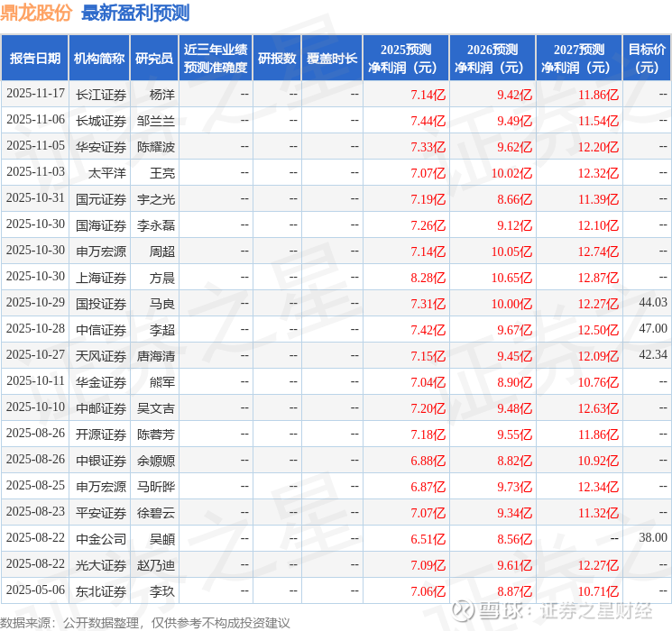Select the 中信证券 institution cell
672x631 pixels.
pyautogui.click(x=101, y=330)
